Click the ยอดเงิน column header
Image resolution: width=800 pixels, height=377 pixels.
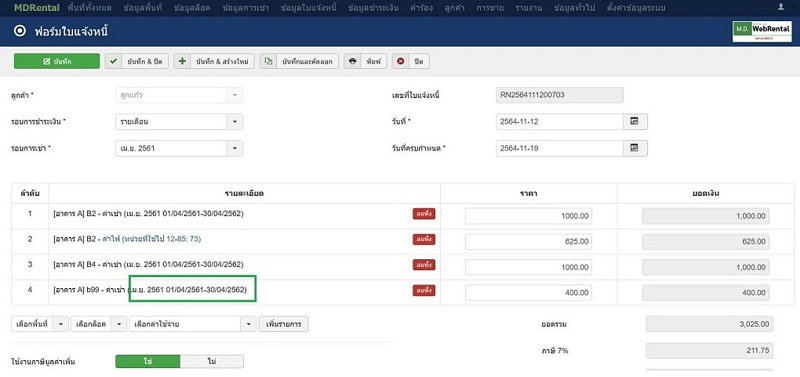point(706,193)
